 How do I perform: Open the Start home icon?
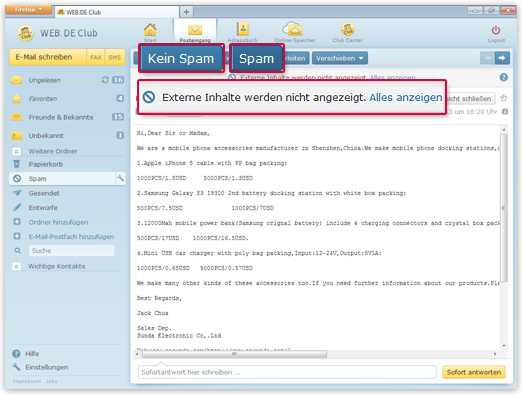(150, 32)
